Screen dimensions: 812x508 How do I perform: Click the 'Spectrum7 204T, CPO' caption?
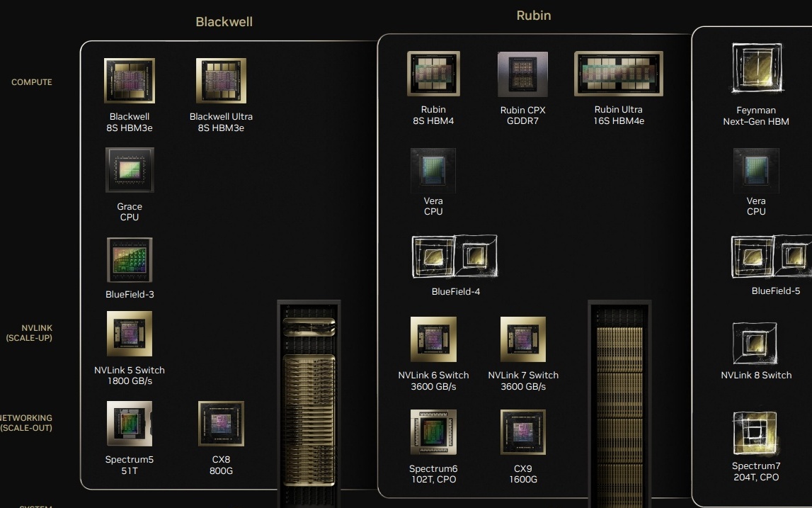756,471
